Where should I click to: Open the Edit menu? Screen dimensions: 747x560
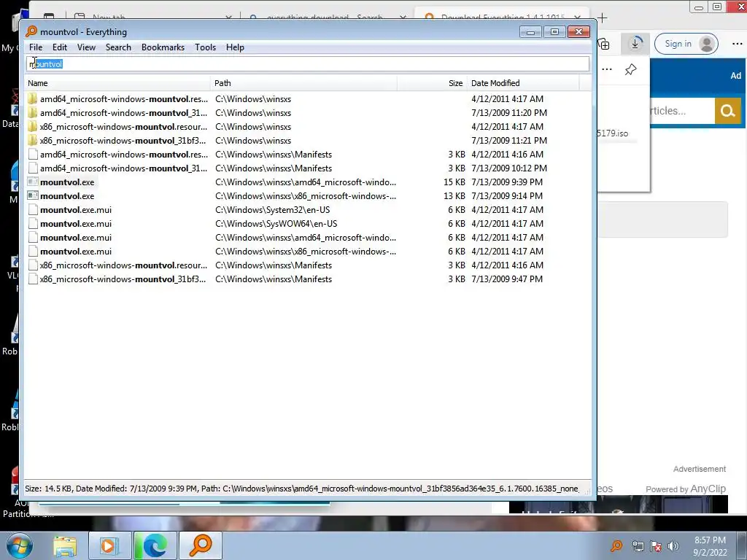click(60, 47)
